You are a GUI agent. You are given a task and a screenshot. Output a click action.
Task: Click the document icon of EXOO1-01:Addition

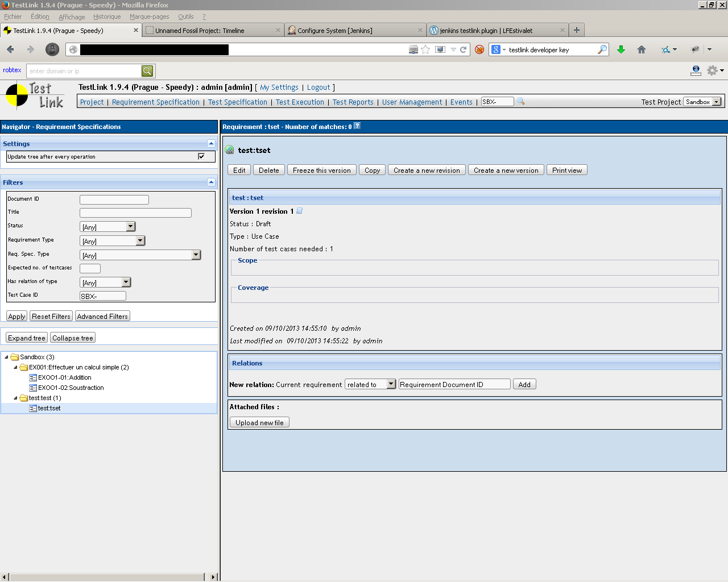click(33, 377)
